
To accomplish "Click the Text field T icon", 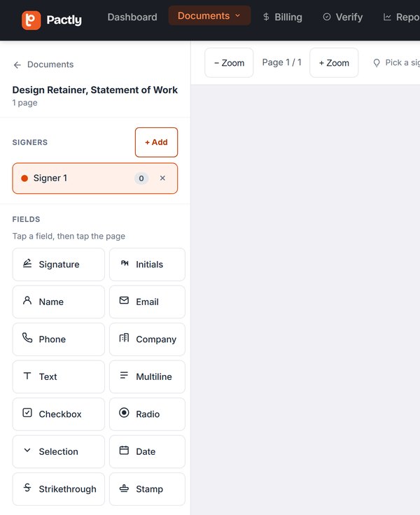I will tap(27, 376).
